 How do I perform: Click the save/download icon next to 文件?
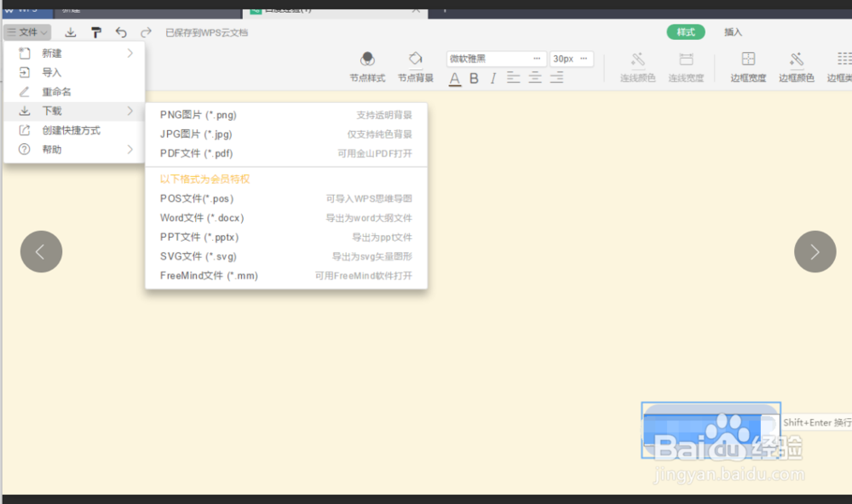71,31
